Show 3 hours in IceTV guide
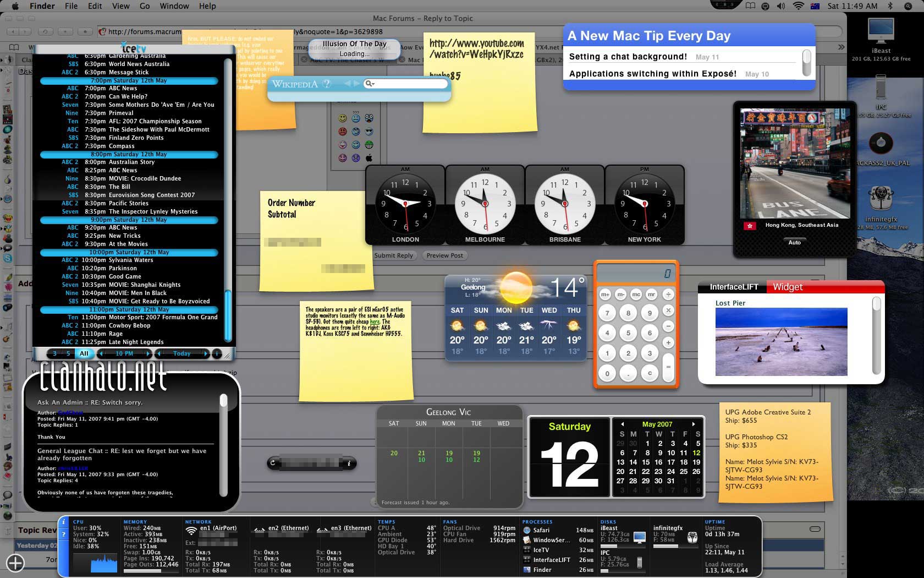 tap(54, 353)
